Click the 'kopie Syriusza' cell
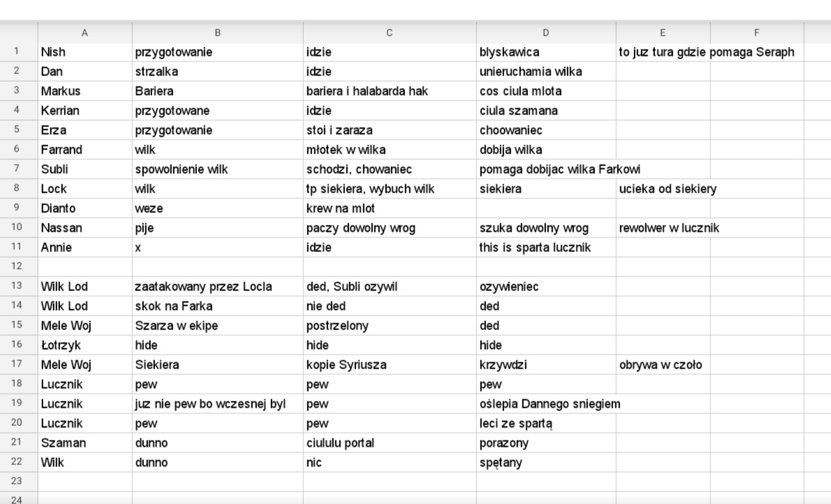Image resolution: width=831 pixels, height=504 pixels. pos(390,364)
